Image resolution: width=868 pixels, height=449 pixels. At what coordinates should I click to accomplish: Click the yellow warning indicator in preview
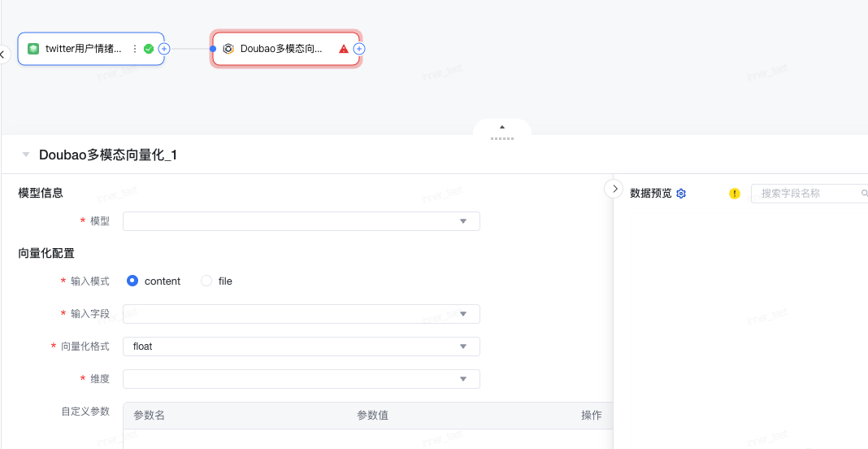[x=735, y=194]
